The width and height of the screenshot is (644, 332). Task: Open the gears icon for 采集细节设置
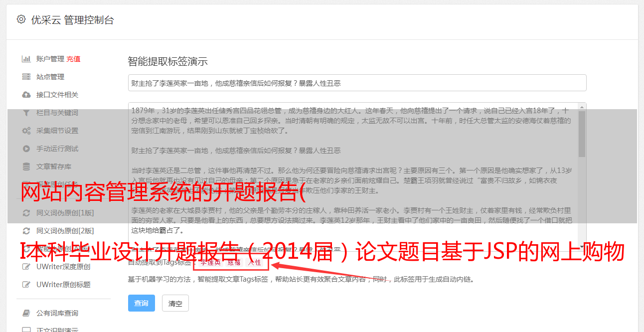pos(26,131)
